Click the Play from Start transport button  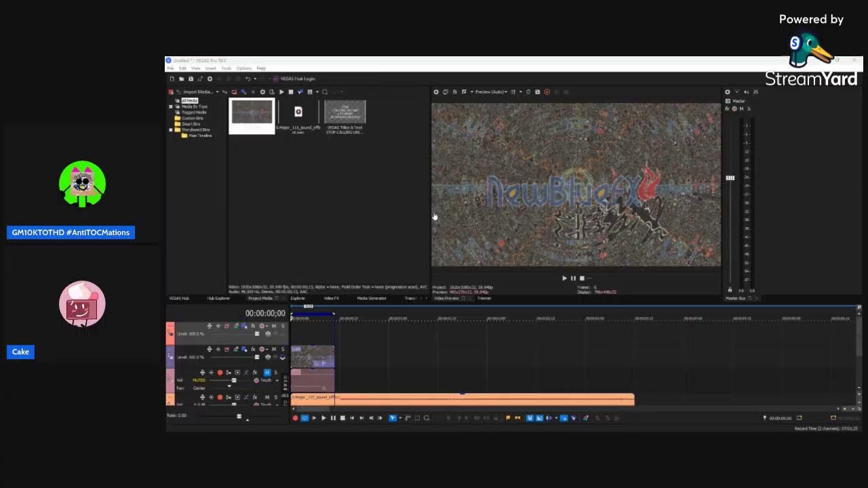(x=314, y=418)
